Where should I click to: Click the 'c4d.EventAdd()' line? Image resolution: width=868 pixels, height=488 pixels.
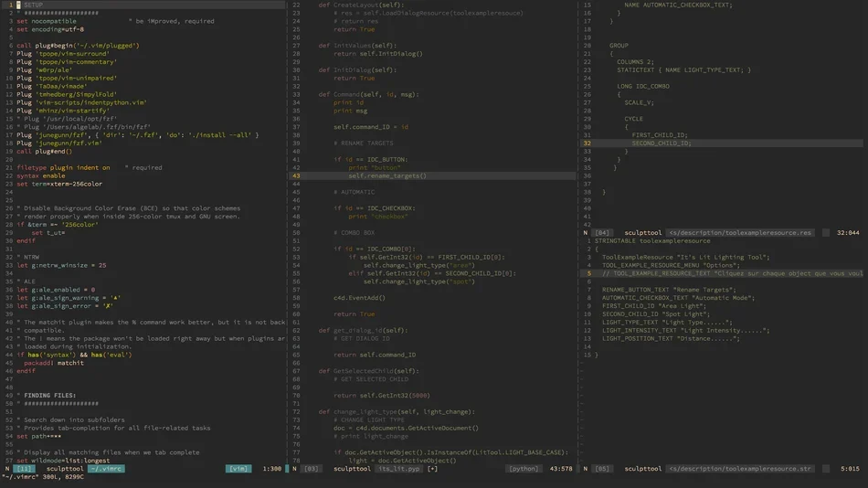(359, 298)
